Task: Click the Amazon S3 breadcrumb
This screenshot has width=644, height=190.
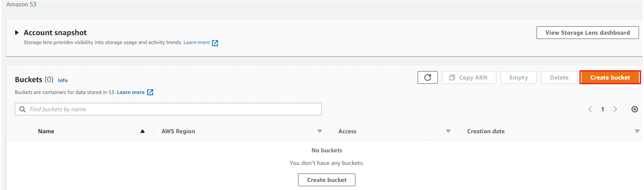Action: 18,3
